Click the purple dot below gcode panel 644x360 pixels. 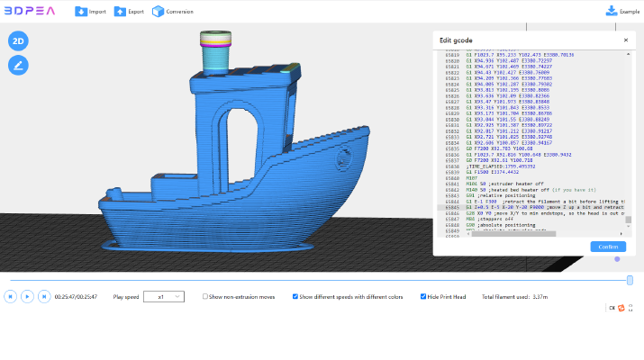[x=617, y=259]
